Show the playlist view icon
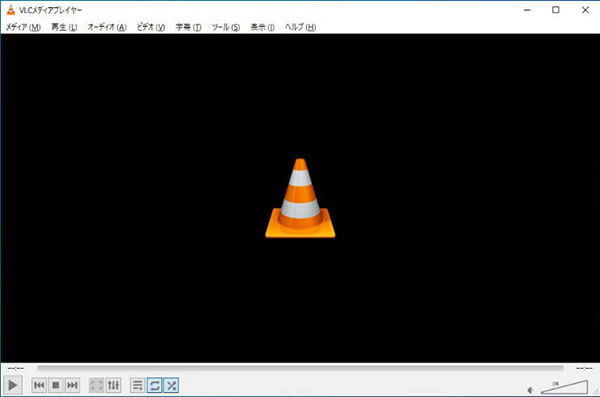This screenshot has width=600, height=397. point(138,385)
